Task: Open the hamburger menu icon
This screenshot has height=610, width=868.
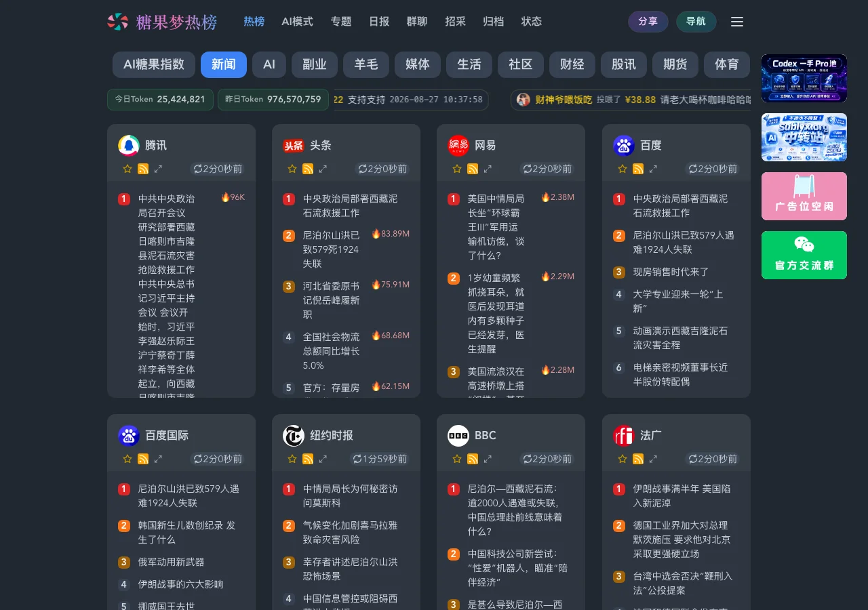Action: click(737, 22)
